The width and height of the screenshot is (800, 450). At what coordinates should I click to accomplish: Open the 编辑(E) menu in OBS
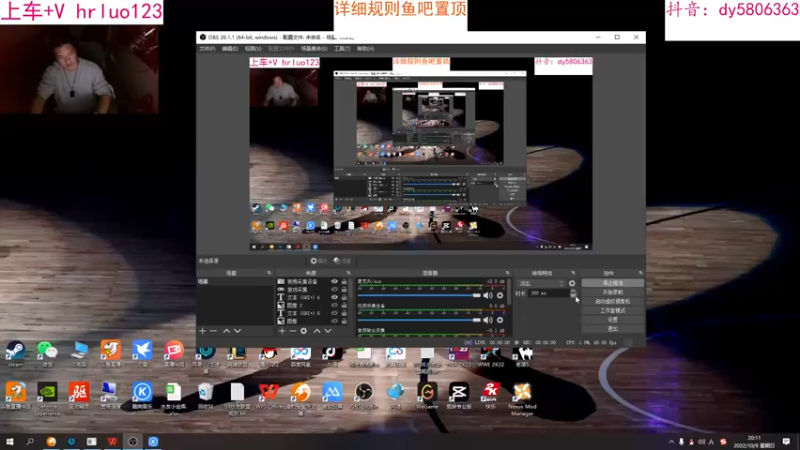click(230, 48)
